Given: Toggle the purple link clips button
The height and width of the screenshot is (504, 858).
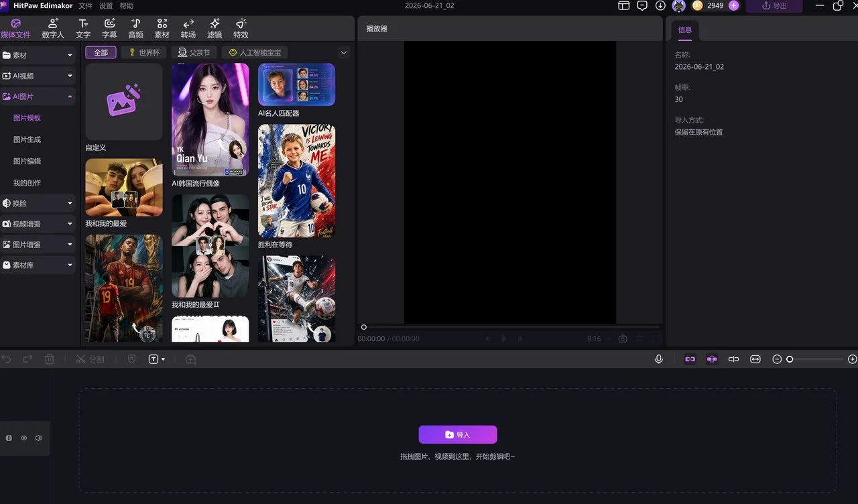Looking at the screenshot, I should 690,359.
